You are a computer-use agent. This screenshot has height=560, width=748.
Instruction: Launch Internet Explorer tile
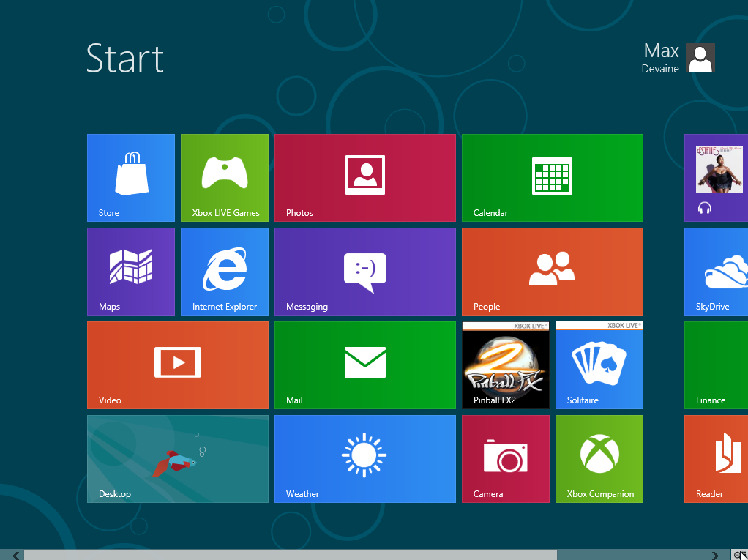[x=224, y=272]
